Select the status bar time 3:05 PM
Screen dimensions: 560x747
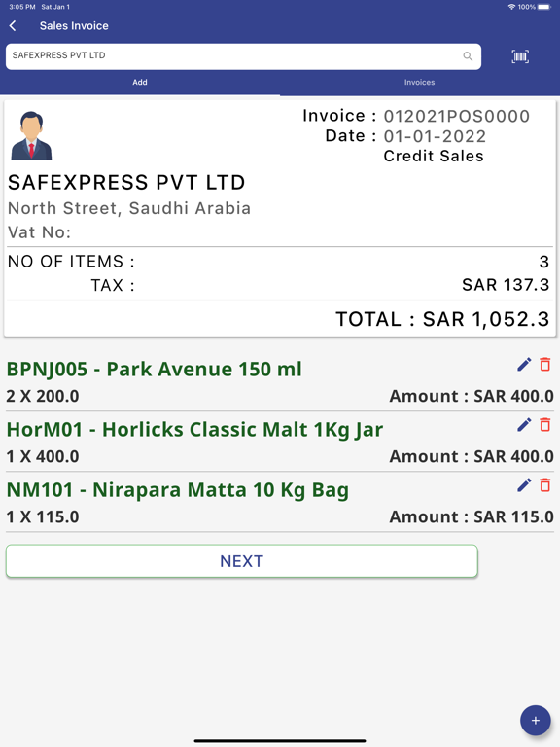coord(22,7)
